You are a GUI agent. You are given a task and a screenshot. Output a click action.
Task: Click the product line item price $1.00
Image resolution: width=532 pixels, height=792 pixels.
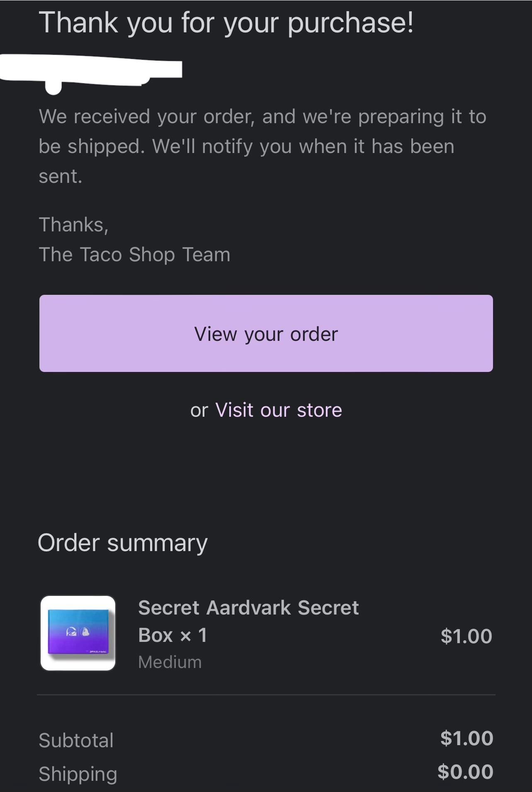click(466, 636)
